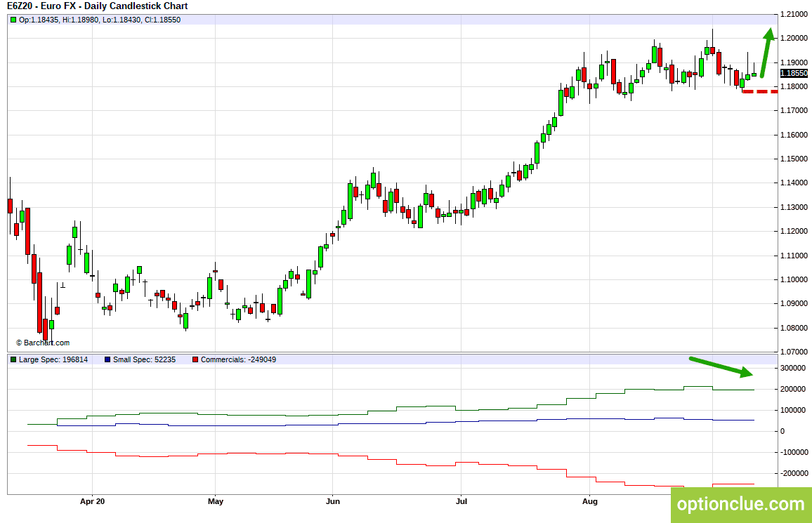
Task: Click the optionclue.com banner
Action: point(741,505)
